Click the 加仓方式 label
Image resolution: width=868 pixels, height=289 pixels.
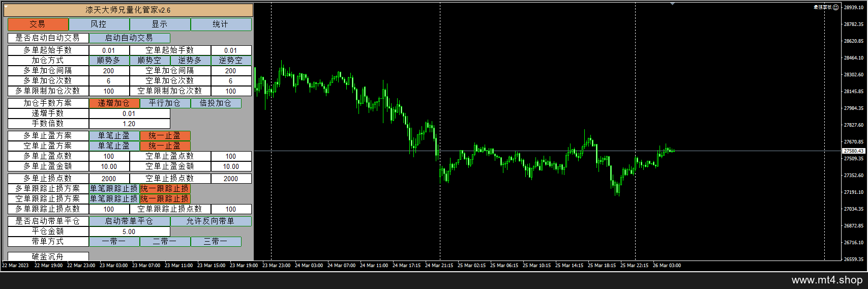tap(48, 60)
